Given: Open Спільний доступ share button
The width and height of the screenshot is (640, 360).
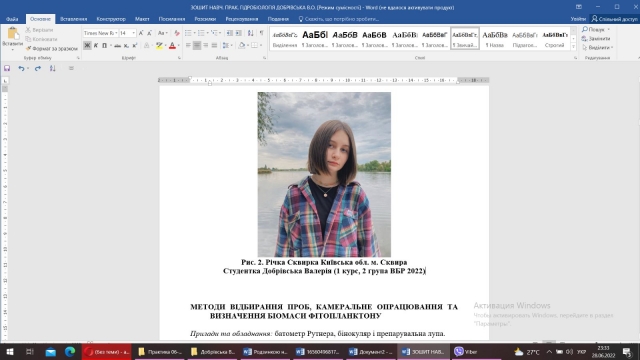Looking at the screenshot, I should [614, 19].
